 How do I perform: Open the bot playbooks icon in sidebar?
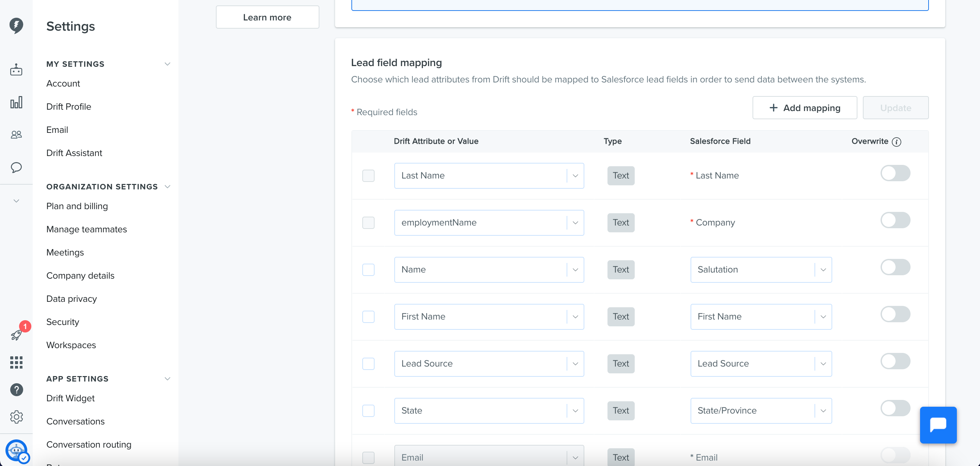click(16, 70)
